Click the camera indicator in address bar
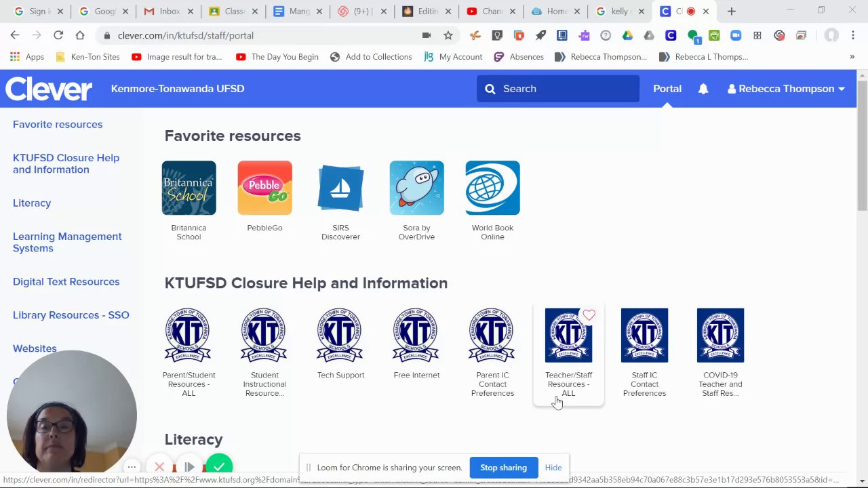This screenshot has height=488, width=868. [426, 35]
